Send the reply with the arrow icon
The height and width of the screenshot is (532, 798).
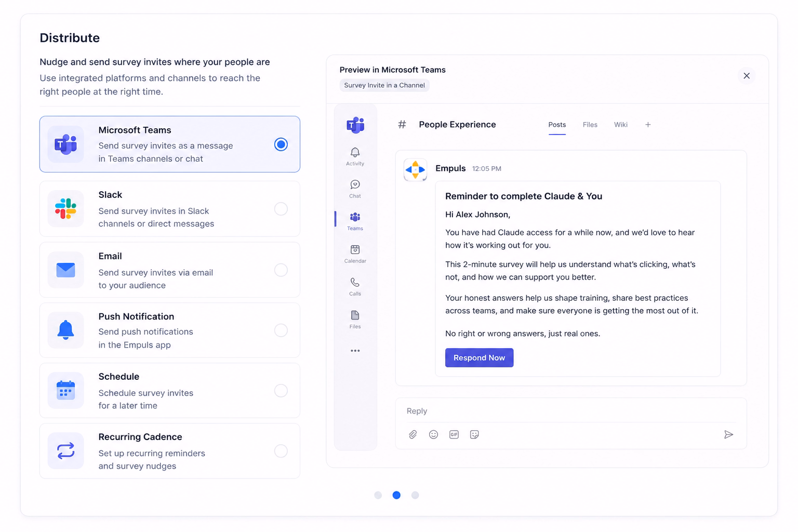(x=728, y=434)
